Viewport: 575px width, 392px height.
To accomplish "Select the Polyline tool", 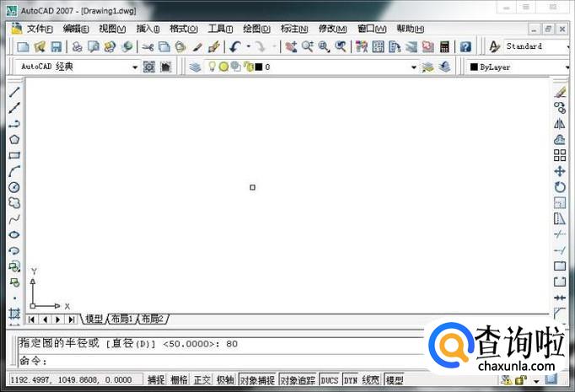I will click(14, 124).
